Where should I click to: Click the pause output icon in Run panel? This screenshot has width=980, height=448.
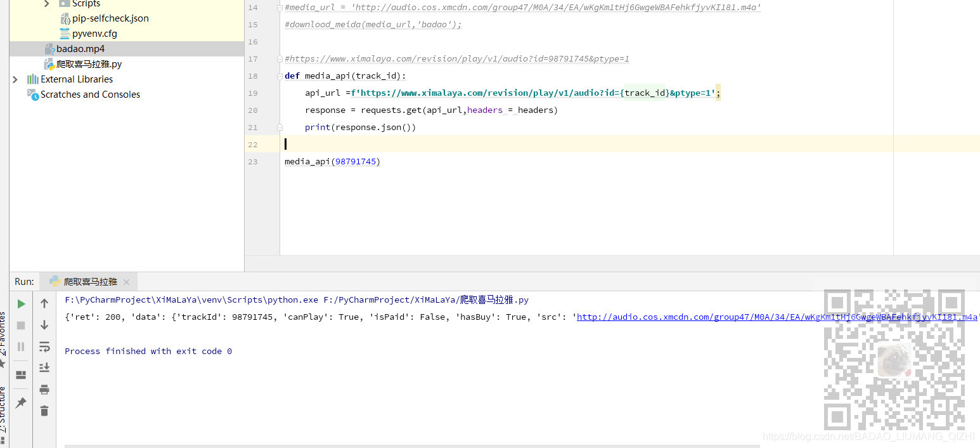(21, 346)
